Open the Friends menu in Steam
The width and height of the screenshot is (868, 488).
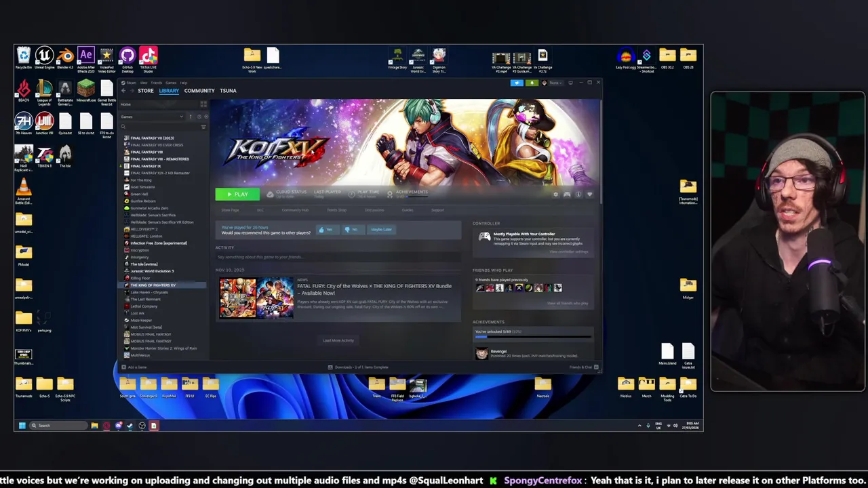pos(157,83)
